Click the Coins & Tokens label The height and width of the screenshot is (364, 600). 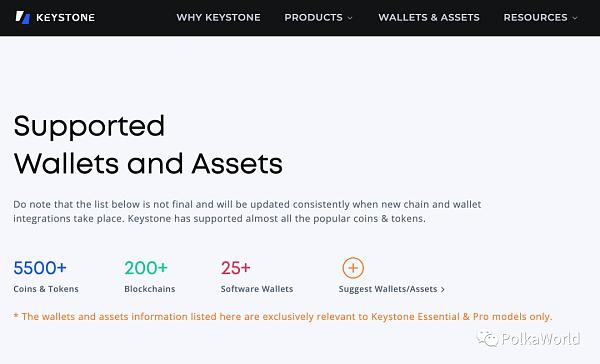coord(46,289)
